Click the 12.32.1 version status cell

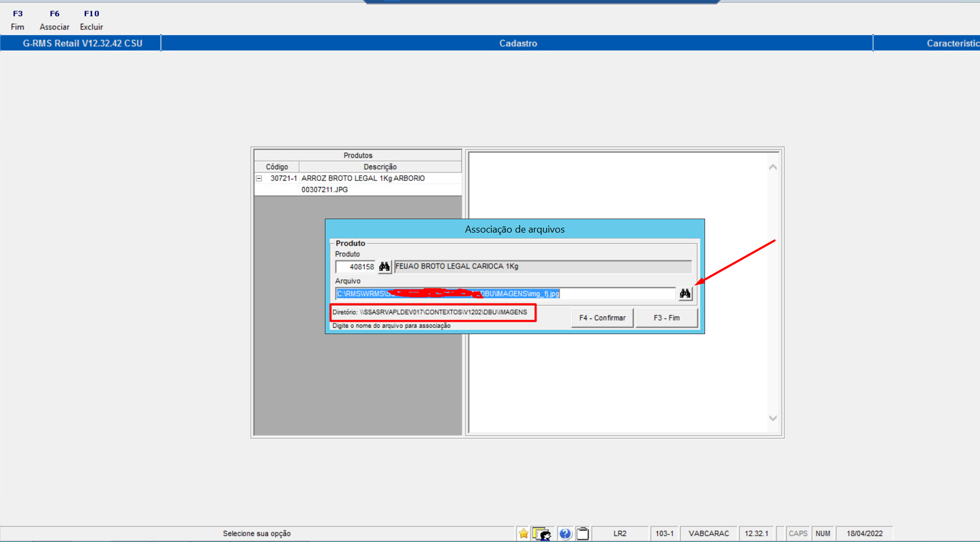pyautogui.click(x=756, y=533)
